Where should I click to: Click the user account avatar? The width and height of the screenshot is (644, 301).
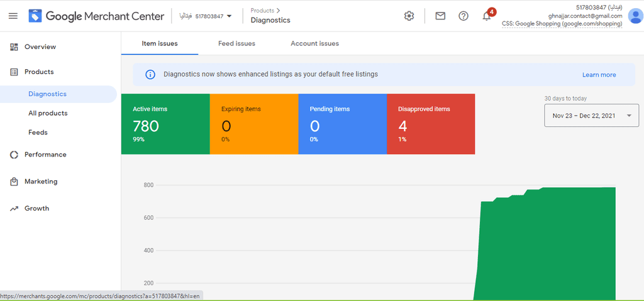(x=635, y=16)
